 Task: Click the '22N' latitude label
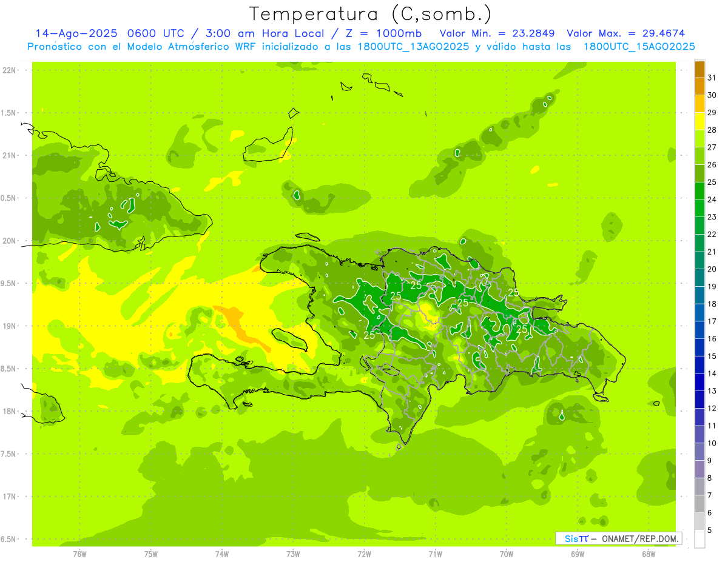point(10,70)
